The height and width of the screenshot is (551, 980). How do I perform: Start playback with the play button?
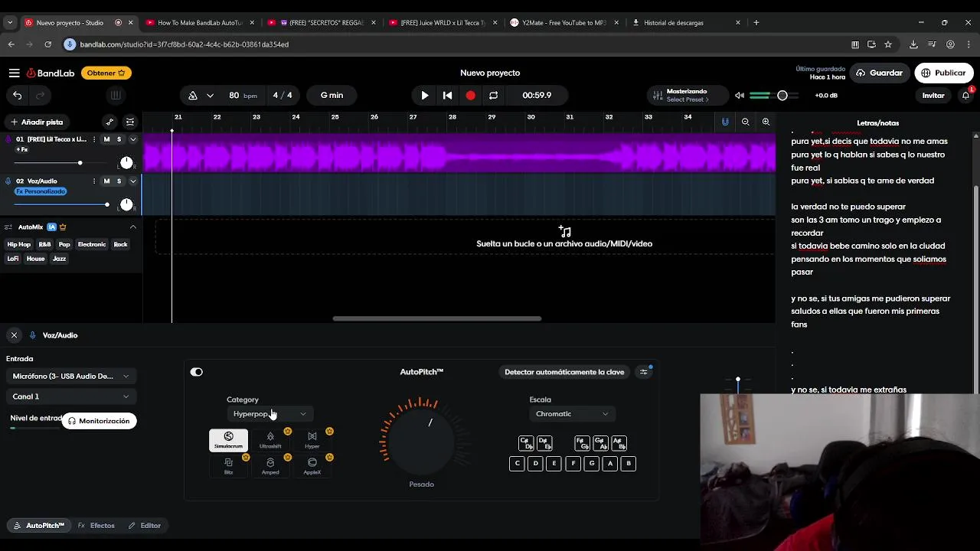[425, 96]
